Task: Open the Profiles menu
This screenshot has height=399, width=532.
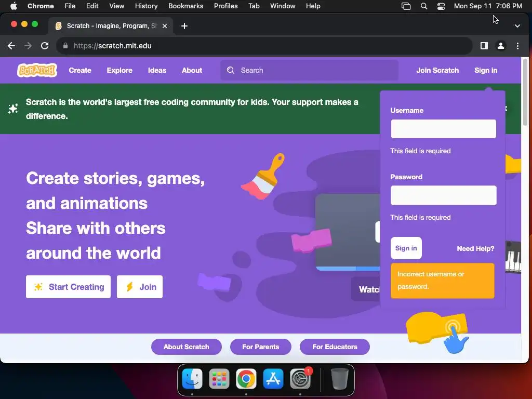Action: click(x=225, y=6)
